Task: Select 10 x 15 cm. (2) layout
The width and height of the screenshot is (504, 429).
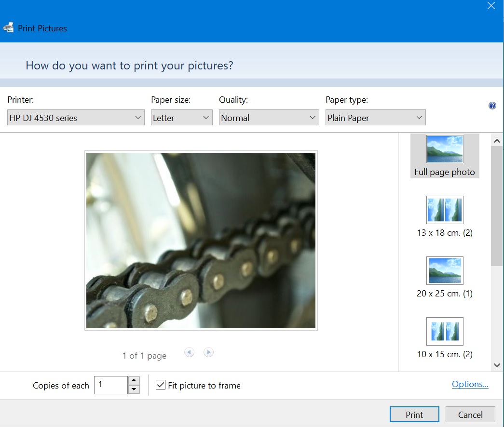Action: coord(445,339)
